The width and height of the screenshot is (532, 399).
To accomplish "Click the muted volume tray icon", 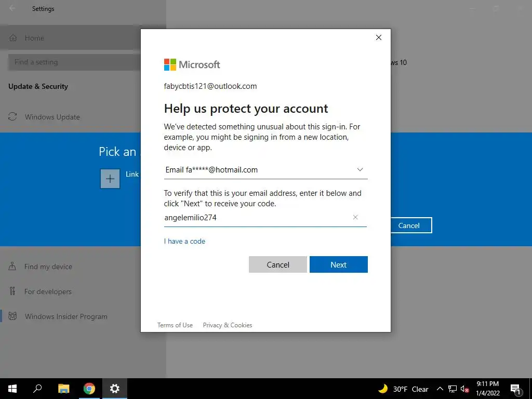I will point(465,389).
